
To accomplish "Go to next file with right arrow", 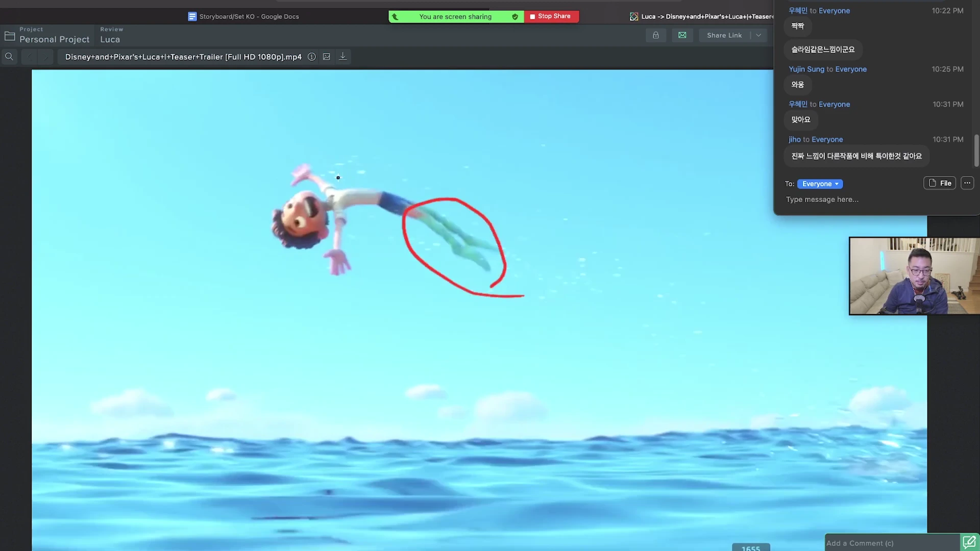I will click(x=45, y=57).
